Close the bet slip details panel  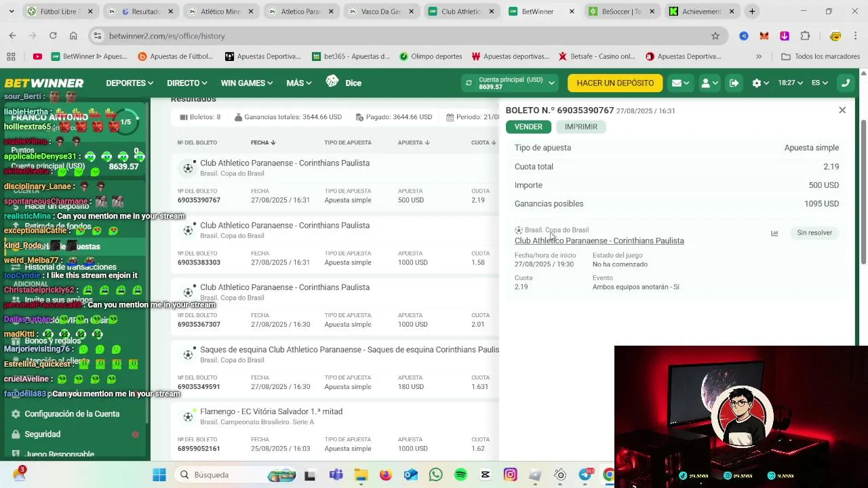[842, 110]
